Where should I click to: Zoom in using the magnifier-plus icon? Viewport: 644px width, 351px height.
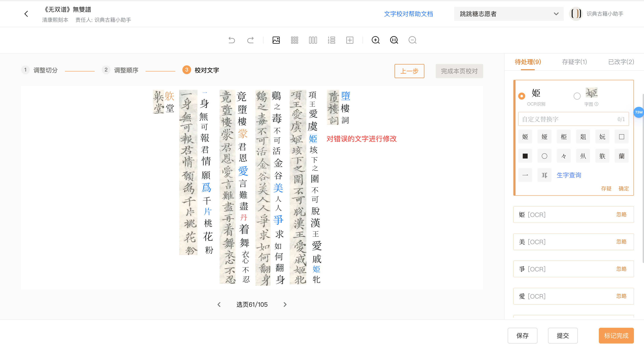pos(375,40)
